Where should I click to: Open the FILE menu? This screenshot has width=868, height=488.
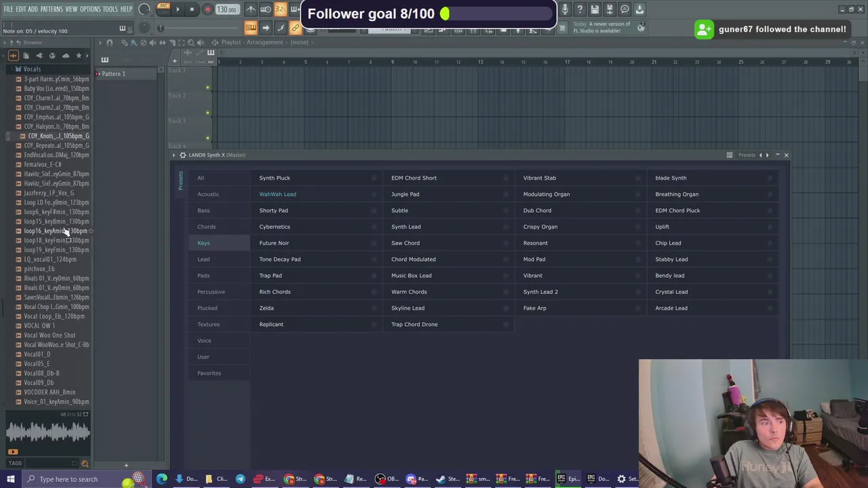click(8, 9)
